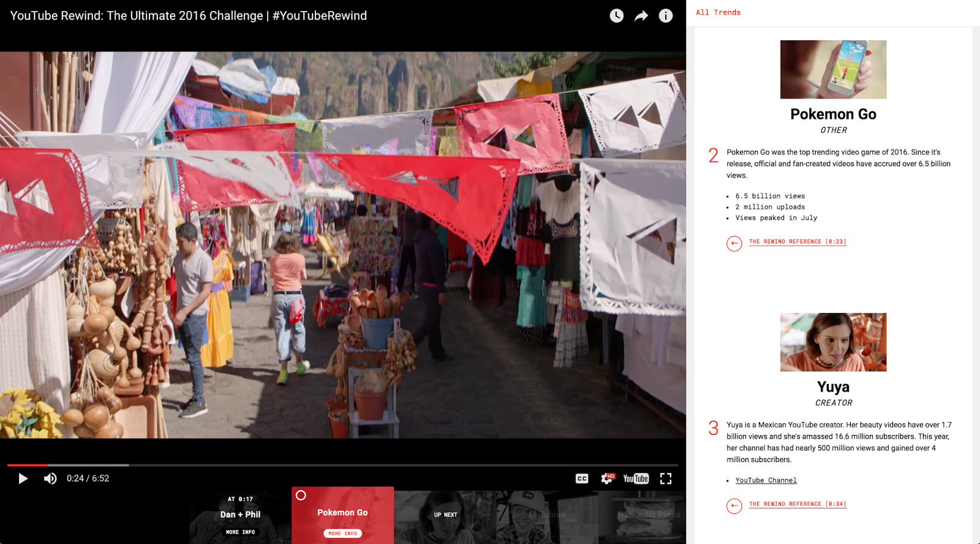The height and width of the screenshot is (544, 980).
Task: Click the circle marker on the Pokemon Go card
Action: click(x=301, y=495)
